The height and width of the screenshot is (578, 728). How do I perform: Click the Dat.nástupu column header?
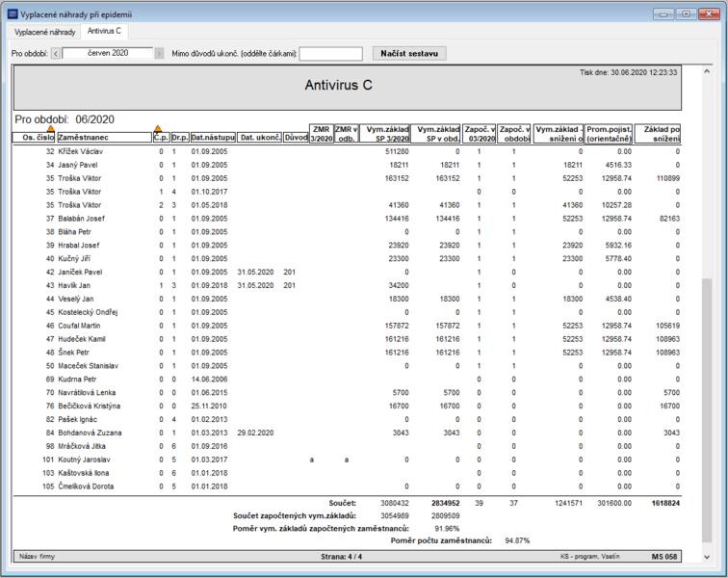tap(213, 138)
